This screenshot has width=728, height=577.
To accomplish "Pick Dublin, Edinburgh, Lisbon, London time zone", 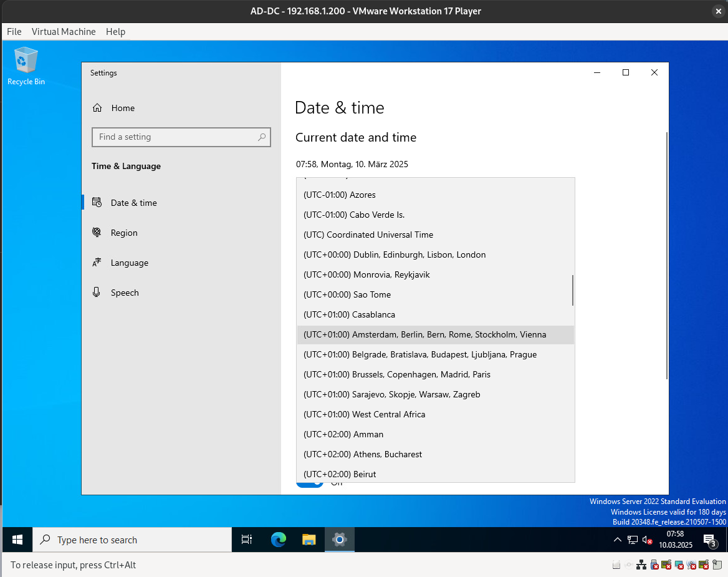I will click(x=394, y=255).
